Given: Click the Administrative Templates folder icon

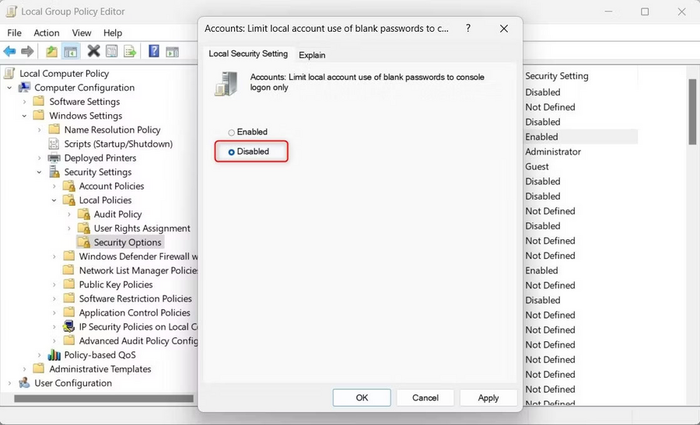Looking at the screenshot, I should 39,369.
